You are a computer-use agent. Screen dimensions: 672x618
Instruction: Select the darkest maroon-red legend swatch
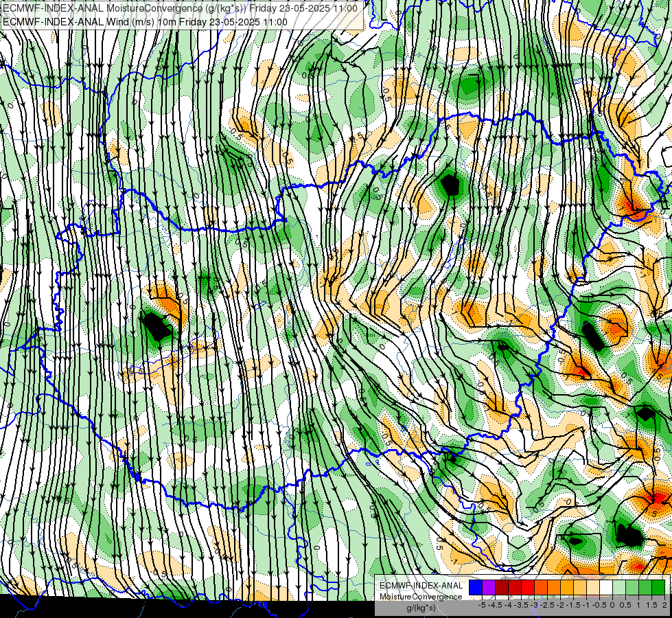pyautogui.click(x=502, y=588)
